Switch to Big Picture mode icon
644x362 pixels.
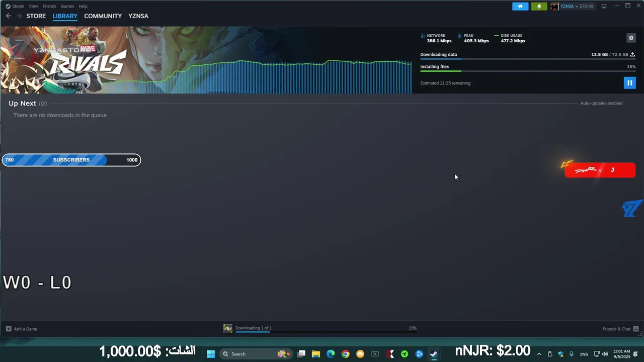[604, 7]
